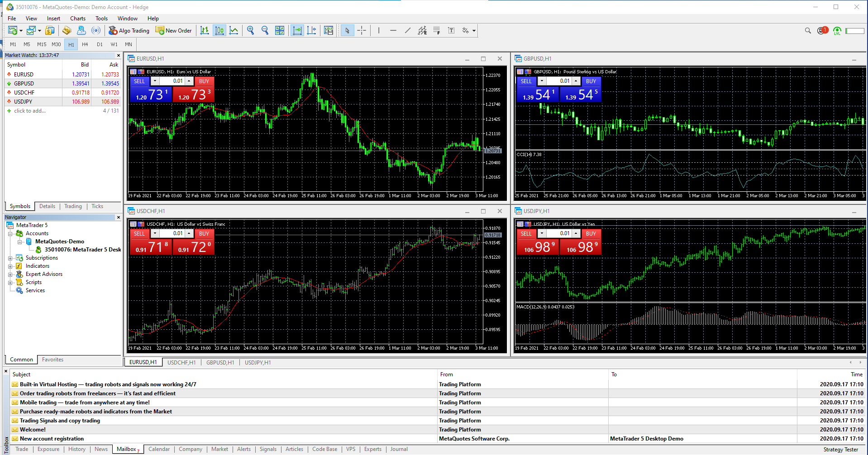Switch timeframe to H4
The image size is (868, 455).
[x=85, y=44]
